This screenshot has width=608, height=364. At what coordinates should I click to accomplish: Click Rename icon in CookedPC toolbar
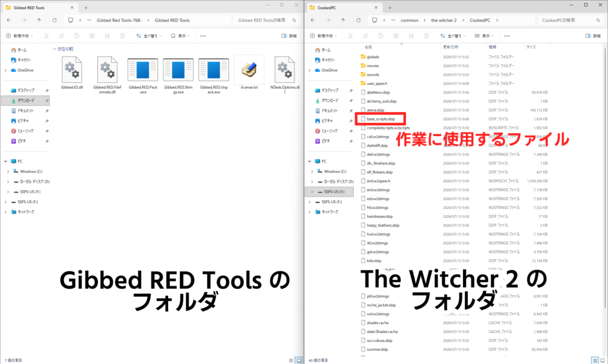pos(396,36)
